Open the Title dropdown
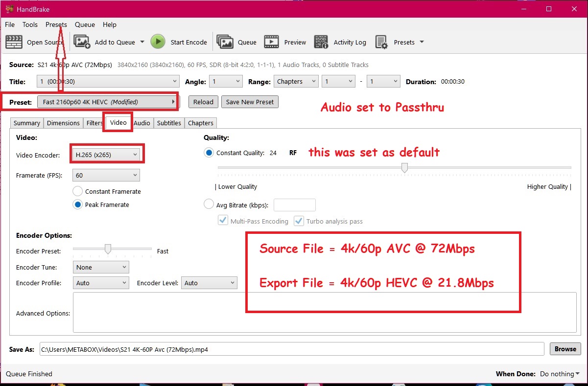588x386 pixels. 108,82
